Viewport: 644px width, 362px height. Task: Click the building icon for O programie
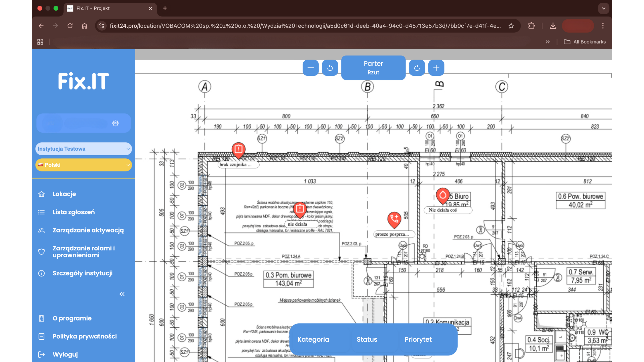click(42, 318)
